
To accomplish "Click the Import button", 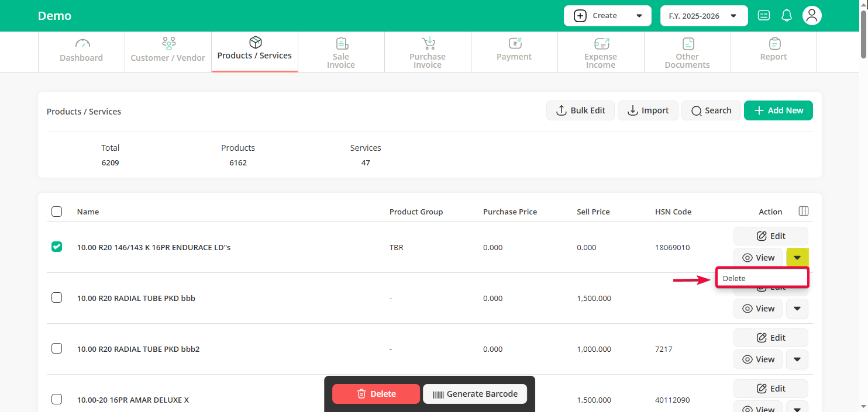I will click(648, 110).
